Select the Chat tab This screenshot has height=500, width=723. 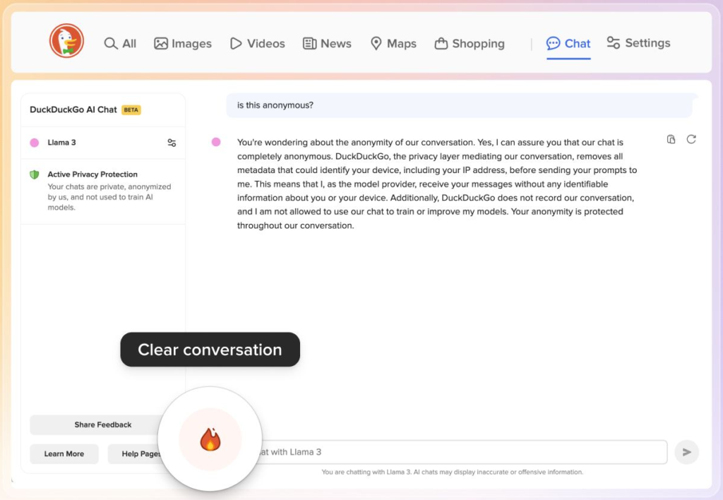(x=568, y=44)
